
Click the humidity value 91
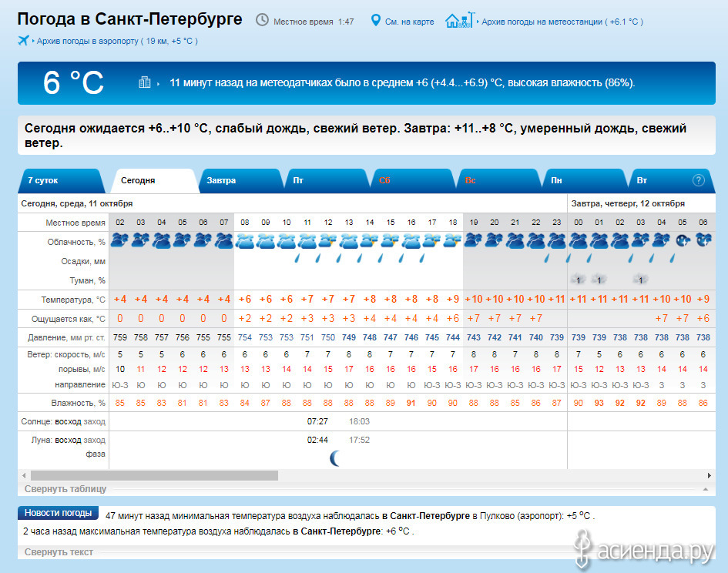[411, 403]
